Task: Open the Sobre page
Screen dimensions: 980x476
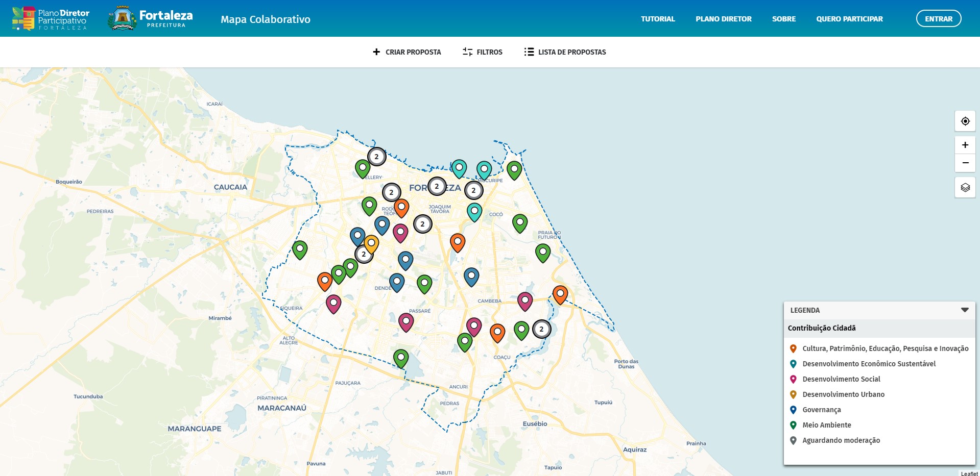Action: pyautogui.click(x=783, y=19)
